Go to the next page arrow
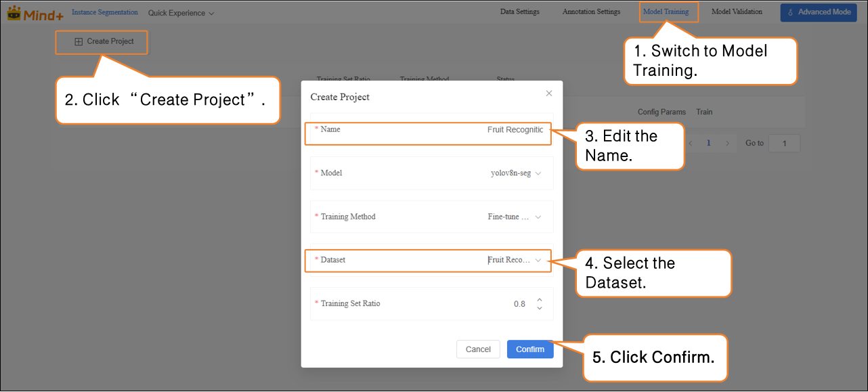This screenshot has width=868, height=392. coord(727,144)
